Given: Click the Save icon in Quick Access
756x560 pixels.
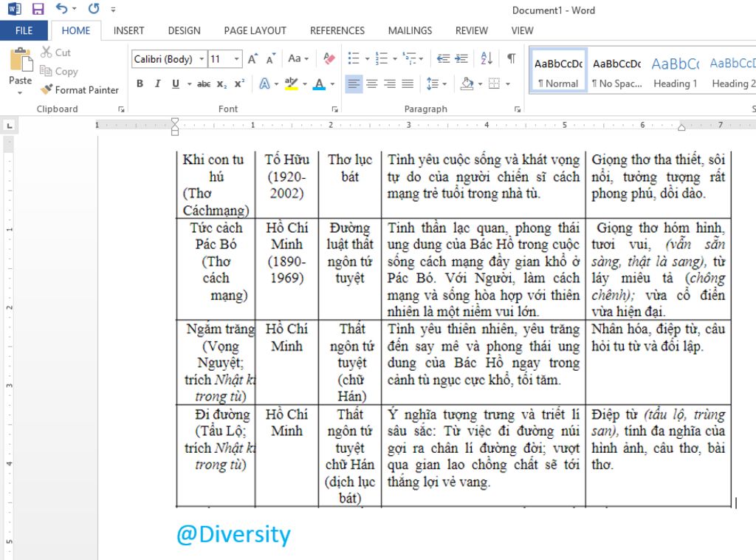Looking at the screenshot, I should 38,10.
